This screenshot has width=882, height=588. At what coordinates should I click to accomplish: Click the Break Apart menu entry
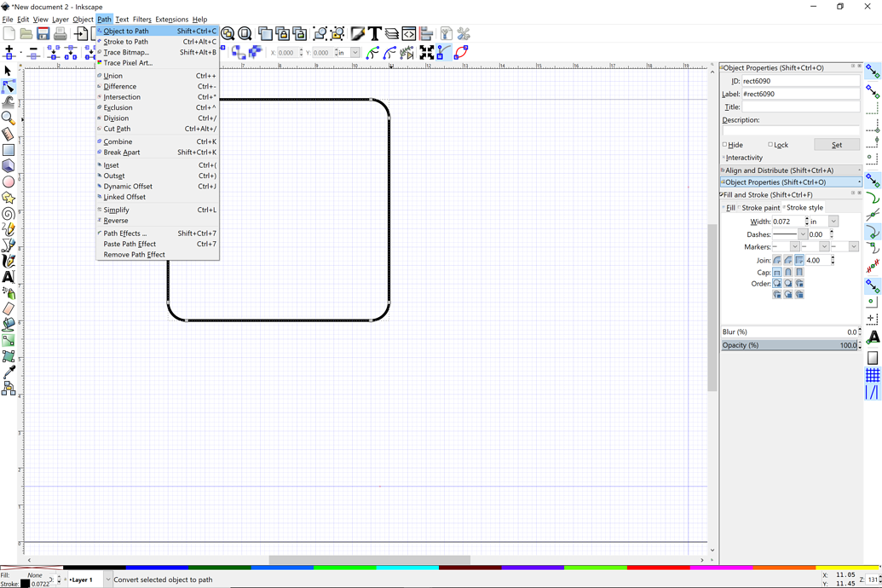(158, 152)
